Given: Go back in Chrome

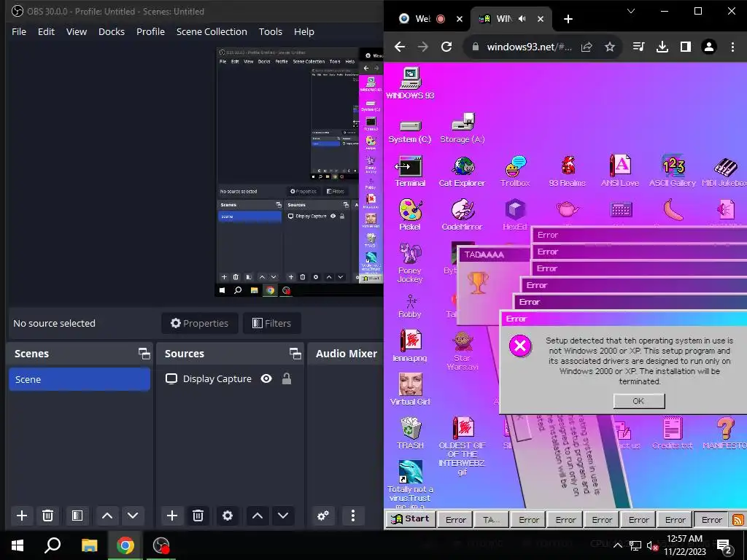Looking at the screenshot, I should (x=400, y=47).
